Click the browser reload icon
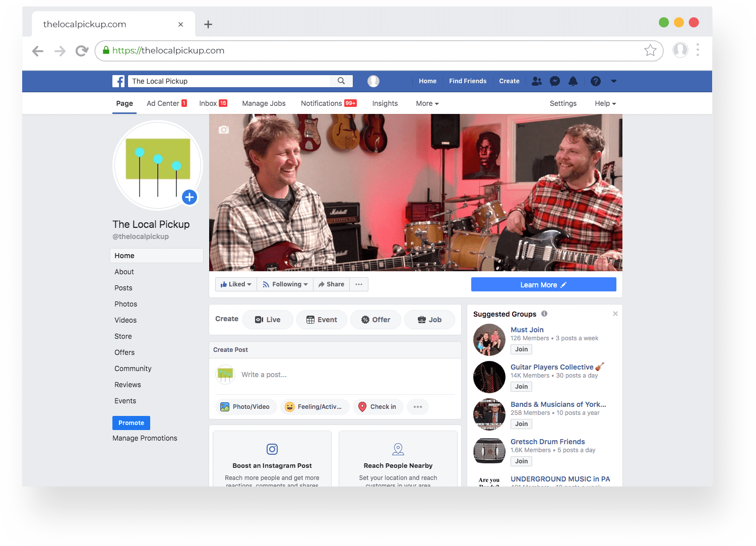This screenshot has height=546, width=756. pos(82,50)
